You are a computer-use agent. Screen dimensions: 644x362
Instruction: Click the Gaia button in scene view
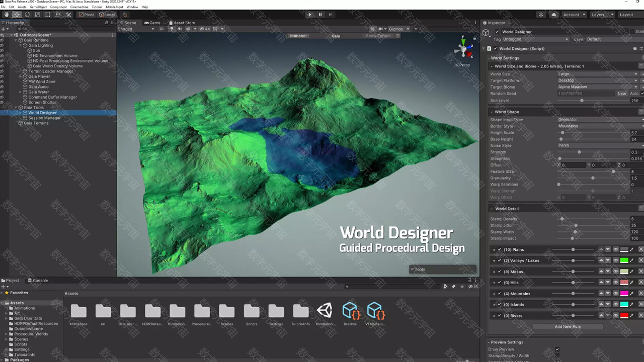[x=336, y=36]
